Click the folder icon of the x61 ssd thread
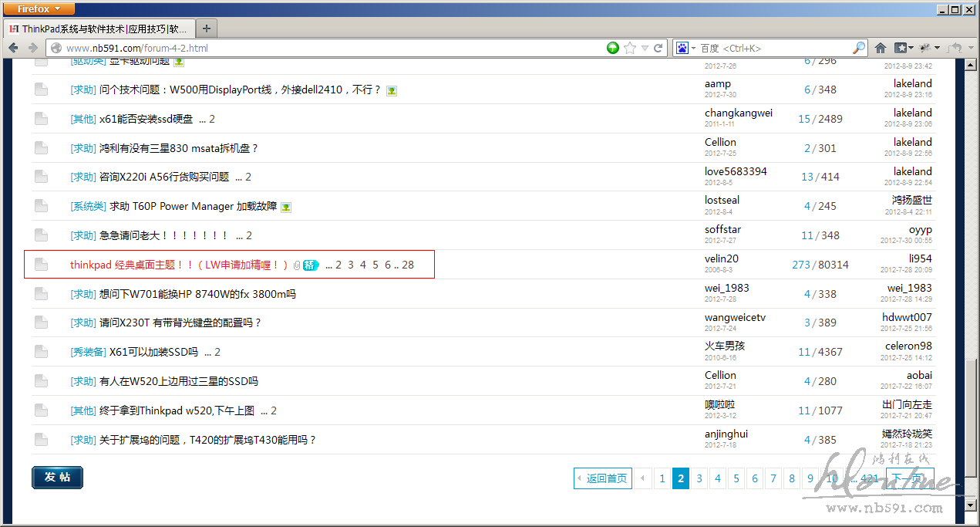Viewport: 980px width, 527px height. point(41,119)
